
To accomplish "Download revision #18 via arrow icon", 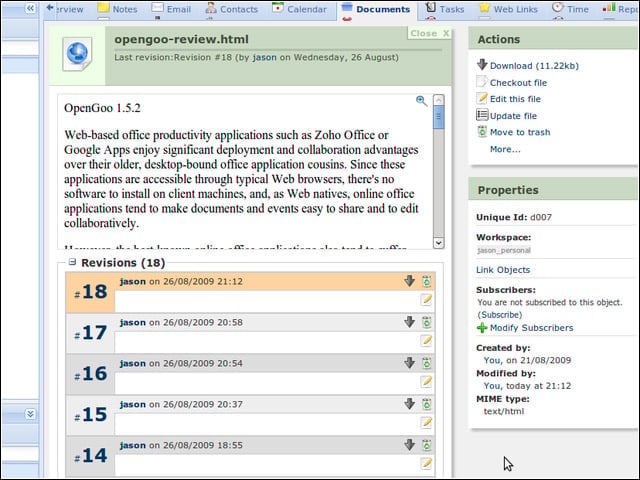I will point(409,281).
